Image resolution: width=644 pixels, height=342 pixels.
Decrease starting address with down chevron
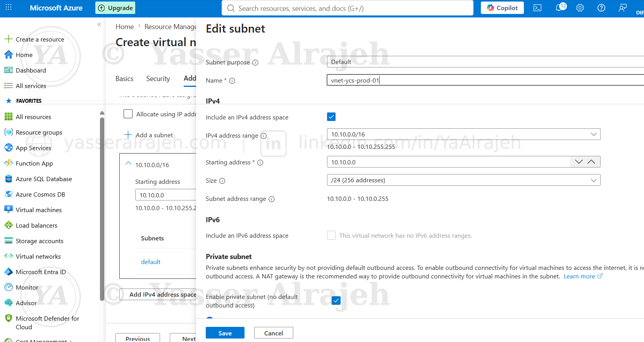579,162
